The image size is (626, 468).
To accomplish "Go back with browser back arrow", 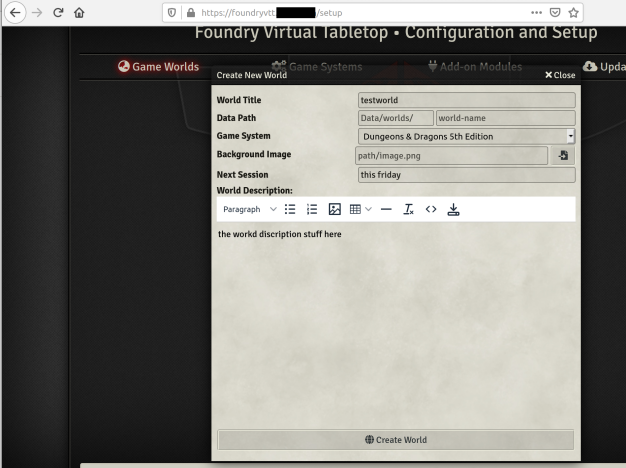I will click(x=15, y=13).
